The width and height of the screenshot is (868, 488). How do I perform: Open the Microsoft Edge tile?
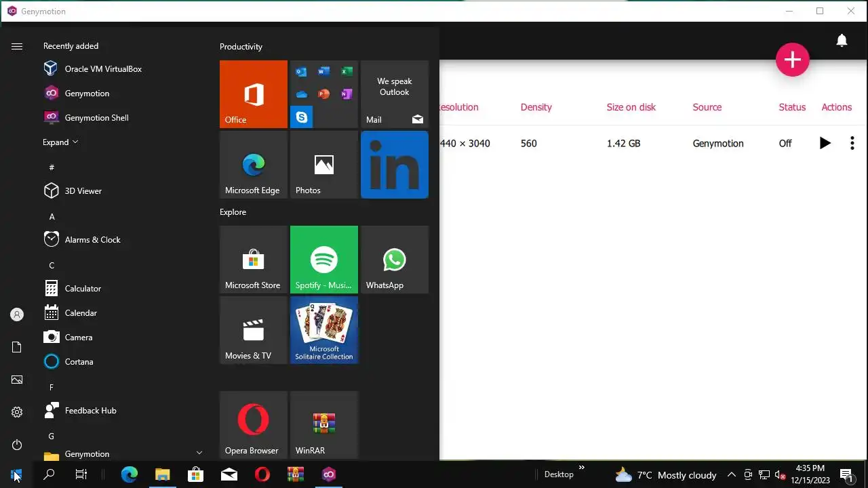coord(254,165)
